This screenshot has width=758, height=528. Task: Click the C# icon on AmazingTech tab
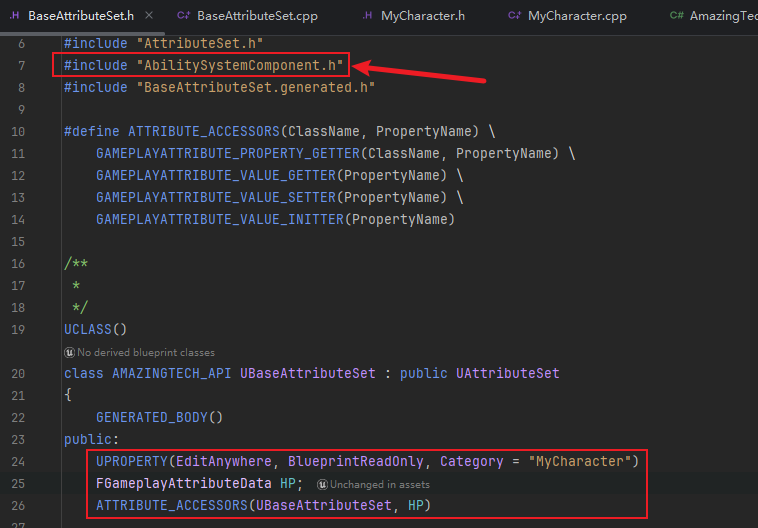[676, 16]
